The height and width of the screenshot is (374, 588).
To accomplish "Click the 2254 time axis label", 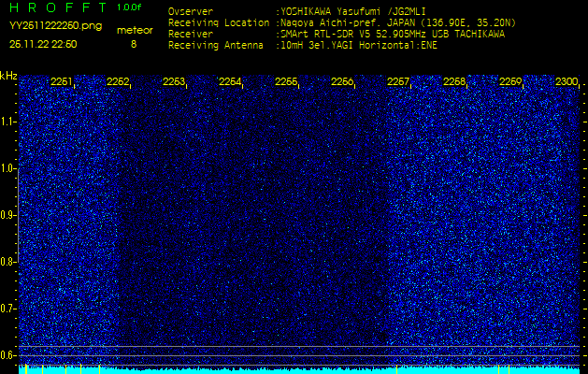I will click(230, 81).
